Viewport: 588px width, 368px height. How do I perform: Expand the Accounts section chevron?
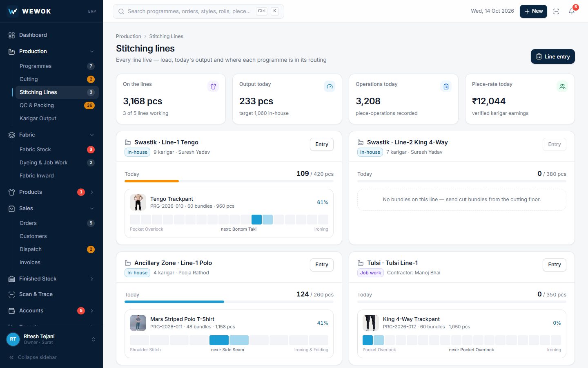click(92, 311)
